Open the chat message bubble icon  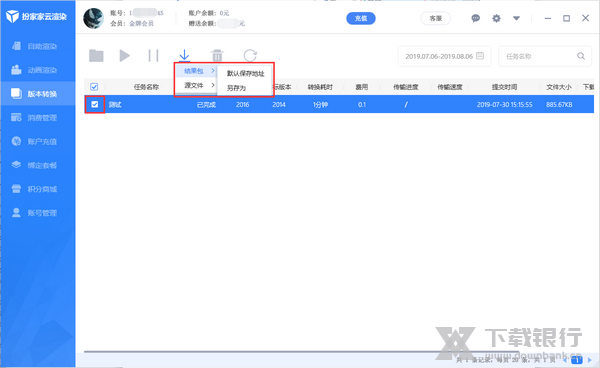pyautogui.click(x=476, y=18)
